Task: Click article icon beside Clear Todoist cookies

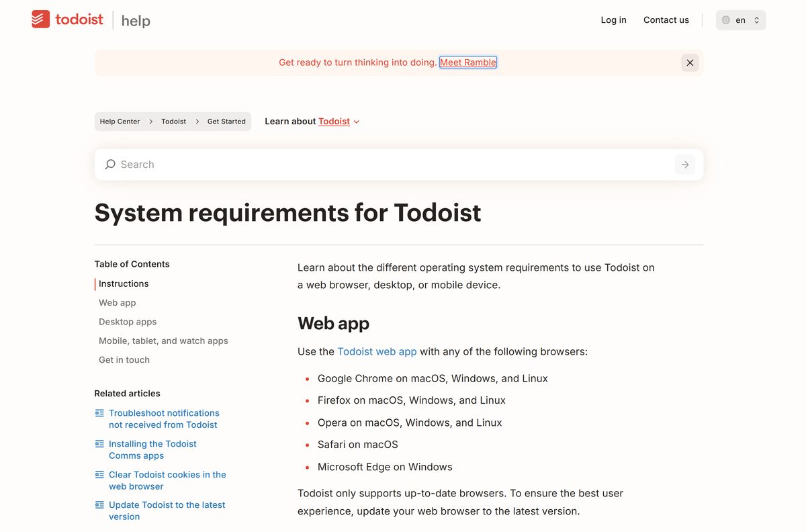Action: coord(99,475)
